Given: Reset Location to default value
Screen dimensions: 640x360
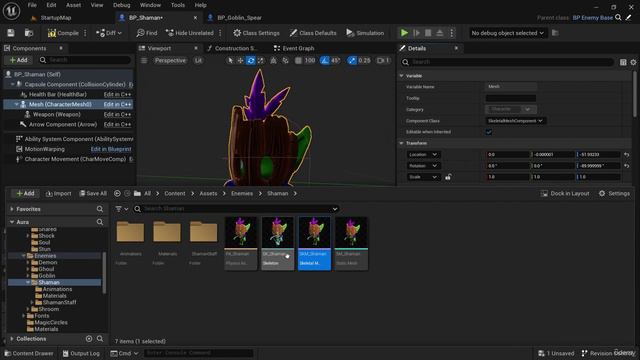Looking at the screenshot, I should tap(627, 155).
